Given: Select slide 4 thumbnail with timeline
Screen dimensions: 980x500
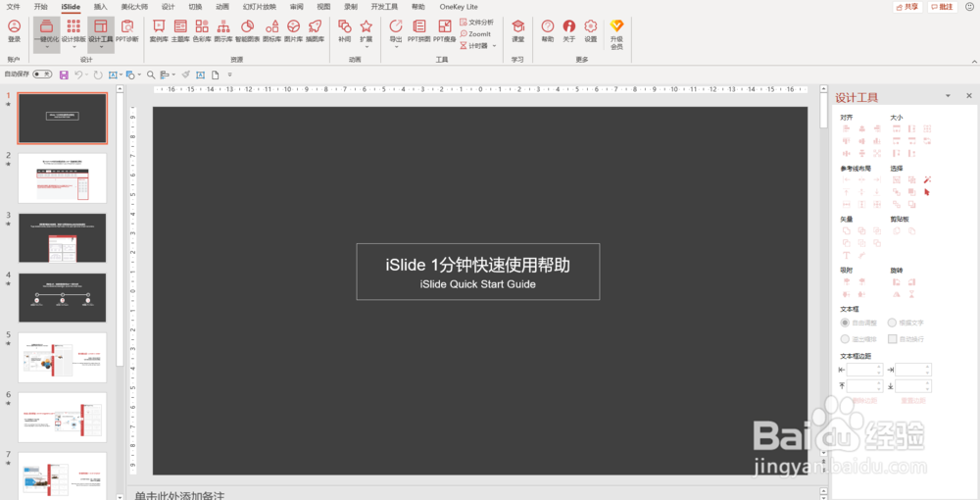Looking at the screenshot, I should (x=62, y=297).
